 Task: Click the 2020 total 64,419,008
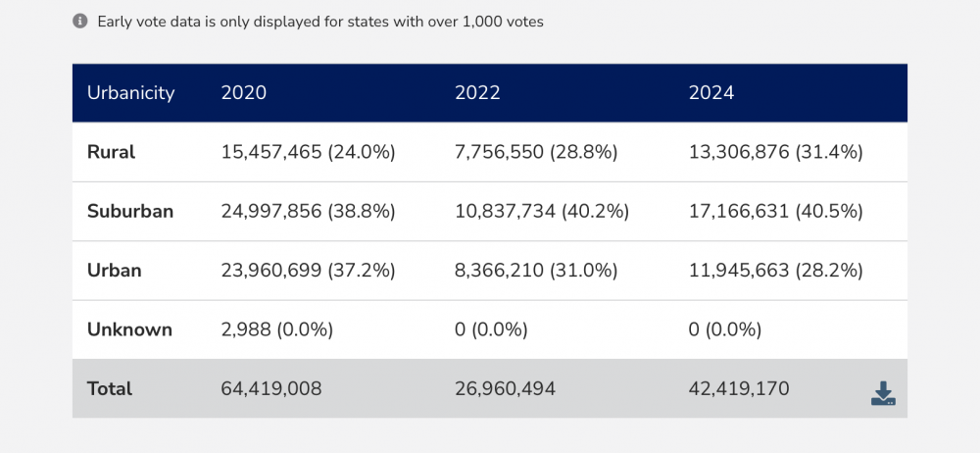[271, 388]
